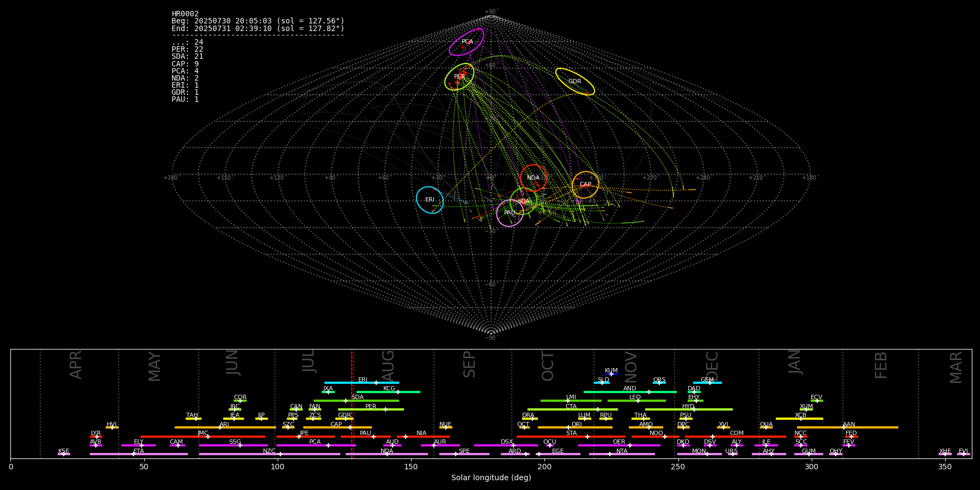Select the pink PAU radiant circle
The image size is (980, 490).
pos(510,213)
